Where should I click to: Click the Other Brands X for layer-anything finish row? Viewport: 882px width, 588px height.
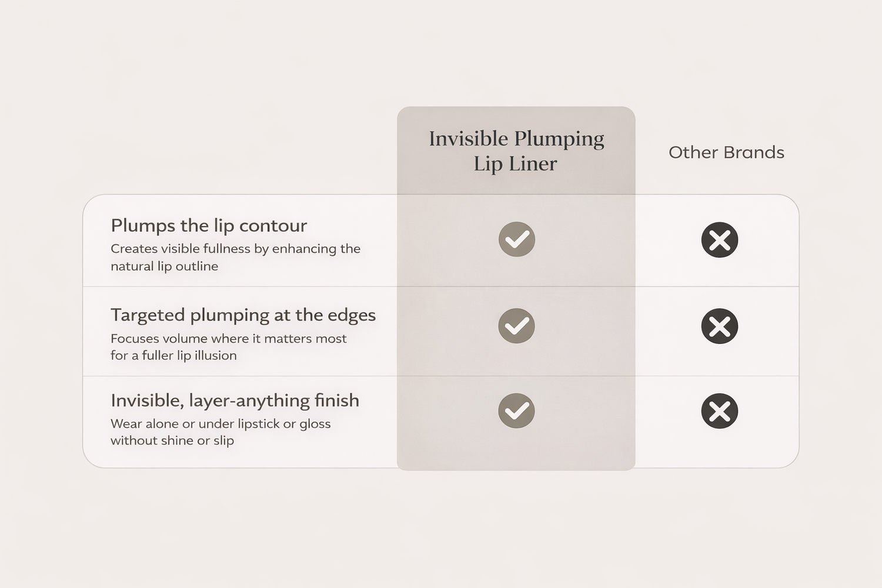coord(719,411)
